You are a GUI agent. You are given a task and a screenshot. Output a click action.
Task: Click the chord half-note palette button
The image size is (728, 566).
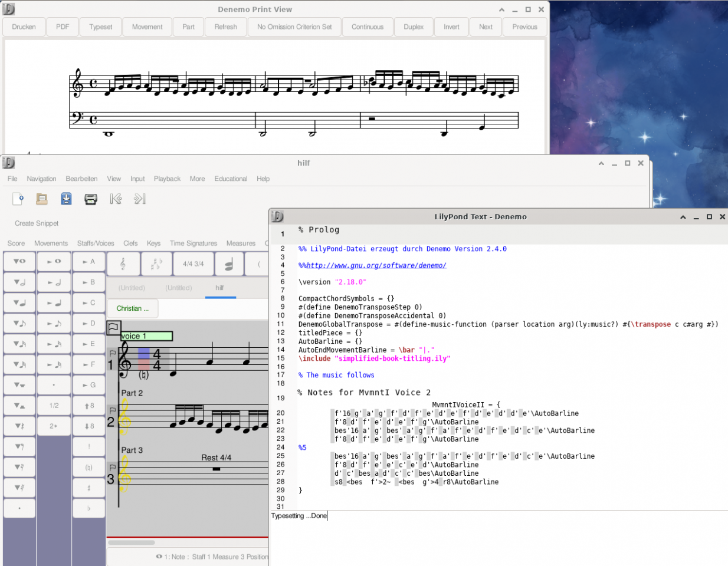[229, 264]
